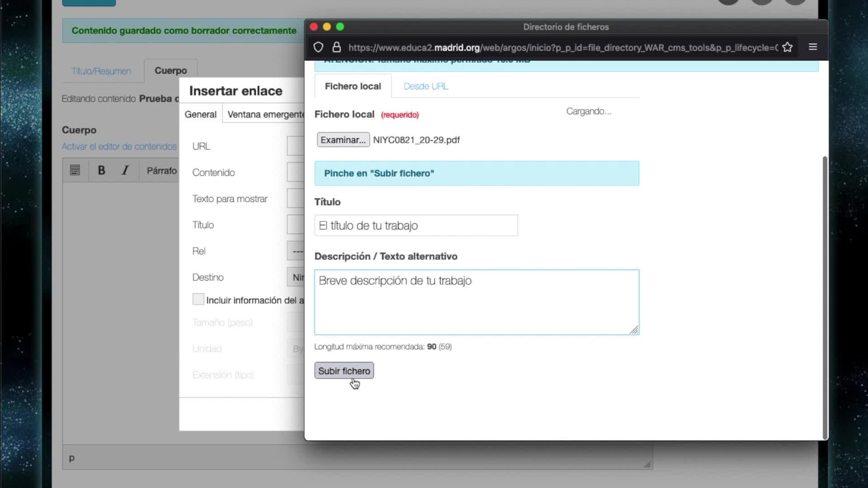Select the 'Ventana emergente' tab
The image size is (868, 488).
coord(265,114)
